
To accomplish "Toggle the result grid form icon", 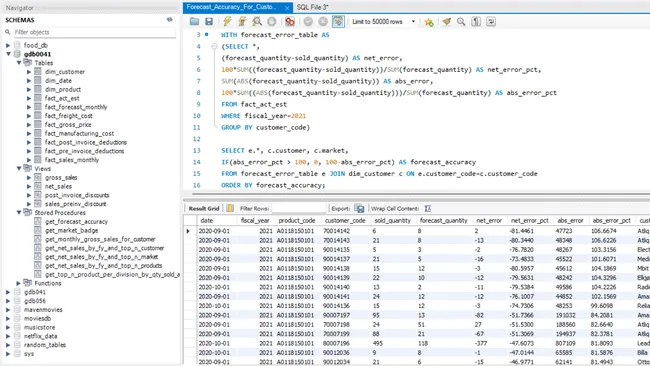I will 230,208.
